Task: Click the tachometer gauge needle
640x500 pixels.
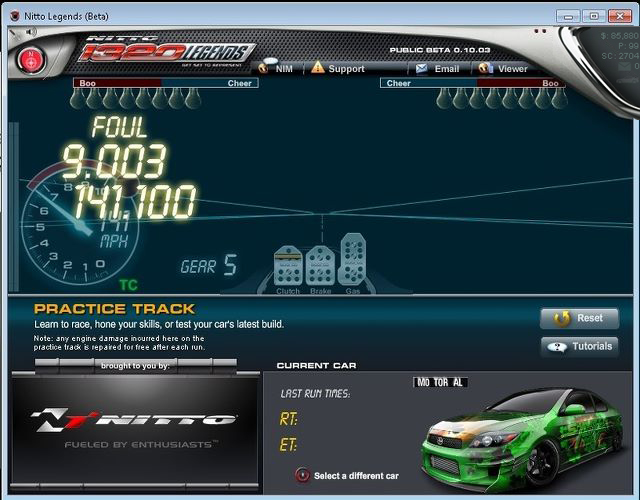Action: 62,211
